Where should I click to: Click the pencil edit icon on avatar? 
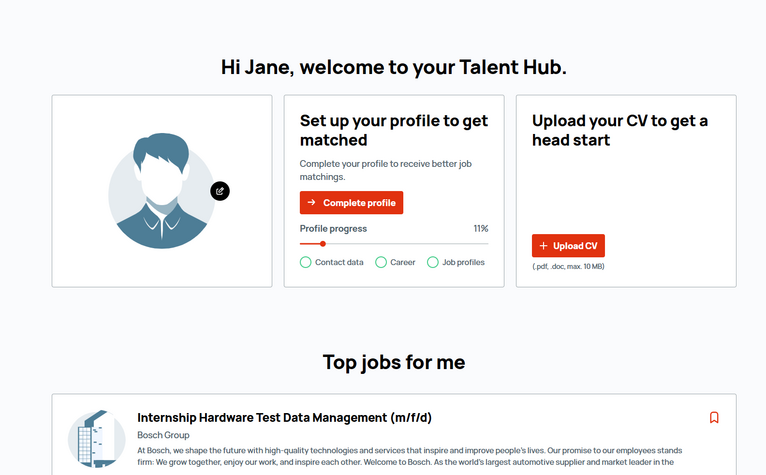220,191
